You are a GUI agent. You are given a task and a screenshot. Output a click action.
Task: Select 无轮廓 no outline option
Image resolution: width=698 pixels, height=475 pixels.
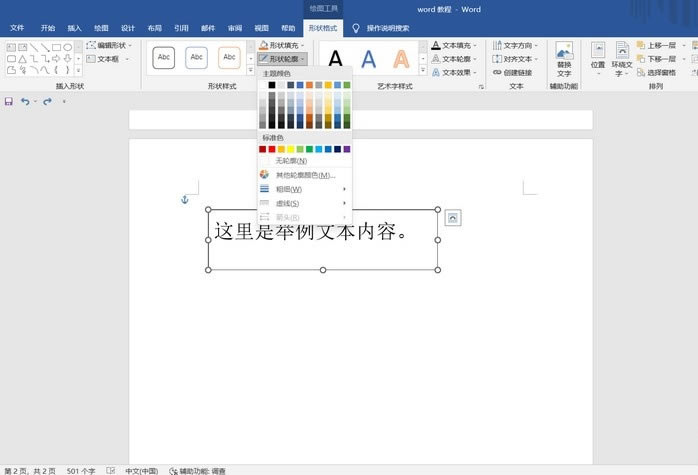291,160
